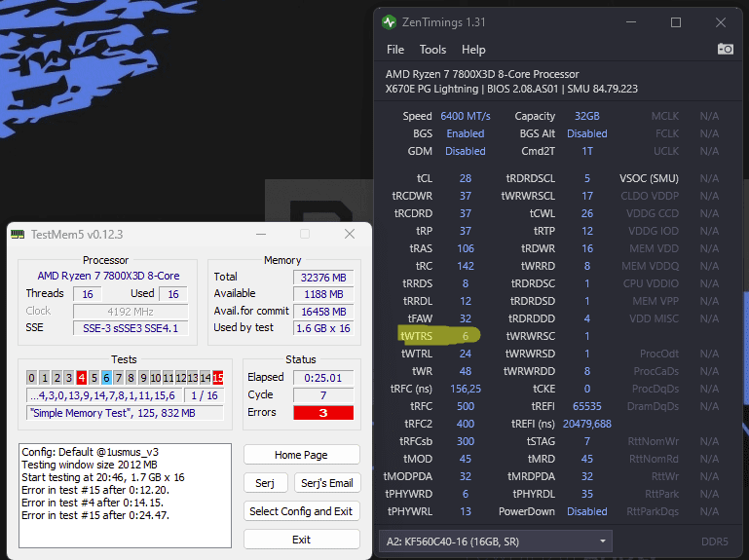Open the Tools menu in ZenTimings
Image resolution: width=749 pixels, height=560 pixels.
tap(432, 50)
